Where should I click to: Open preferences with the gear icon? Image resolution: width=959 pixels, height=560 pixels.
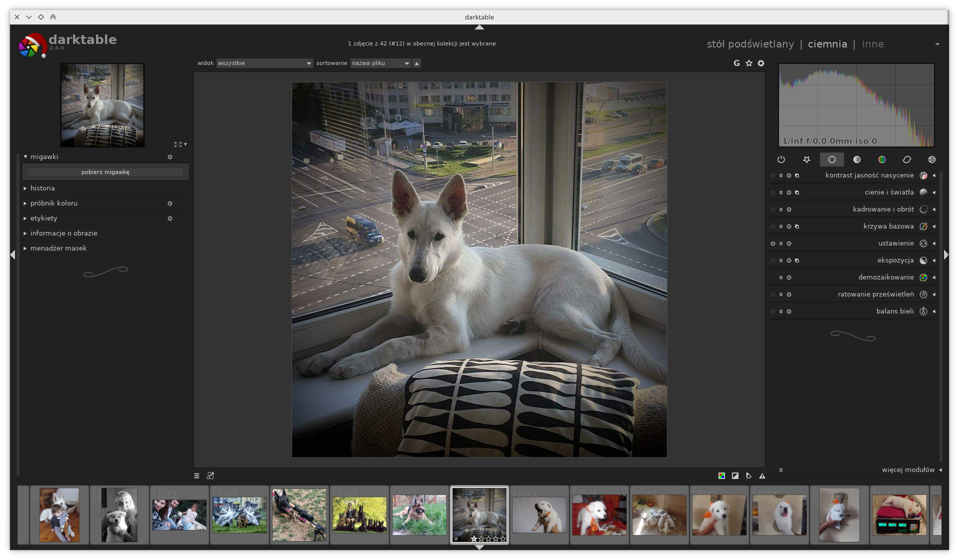[761, 63]
